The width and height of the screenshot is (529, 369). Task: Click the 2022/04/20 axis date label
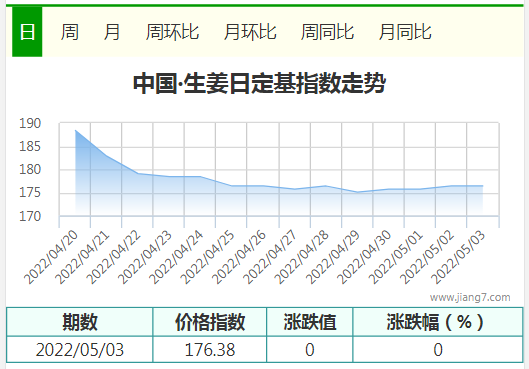coord(51,257)
